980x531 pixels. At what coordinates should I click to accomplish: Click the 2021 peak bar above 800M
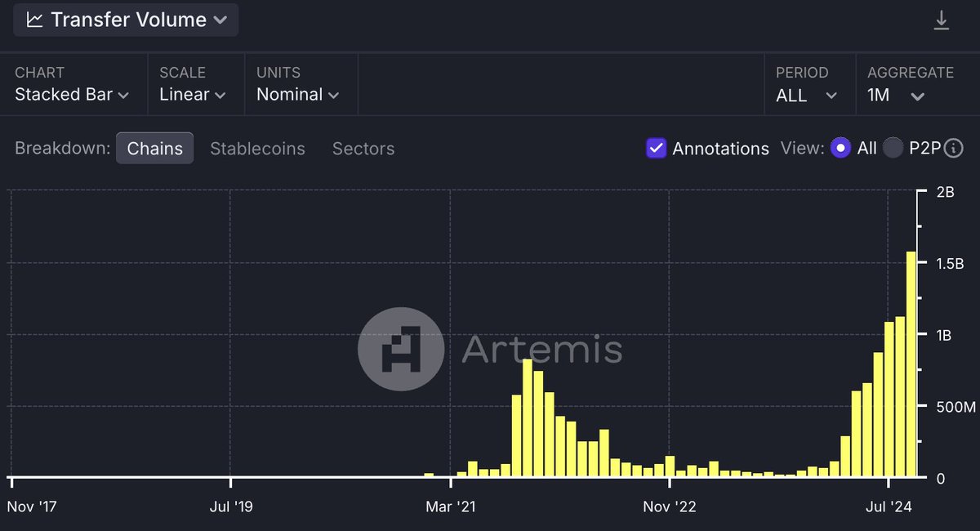pyautogui.click(x=528, y=418)
